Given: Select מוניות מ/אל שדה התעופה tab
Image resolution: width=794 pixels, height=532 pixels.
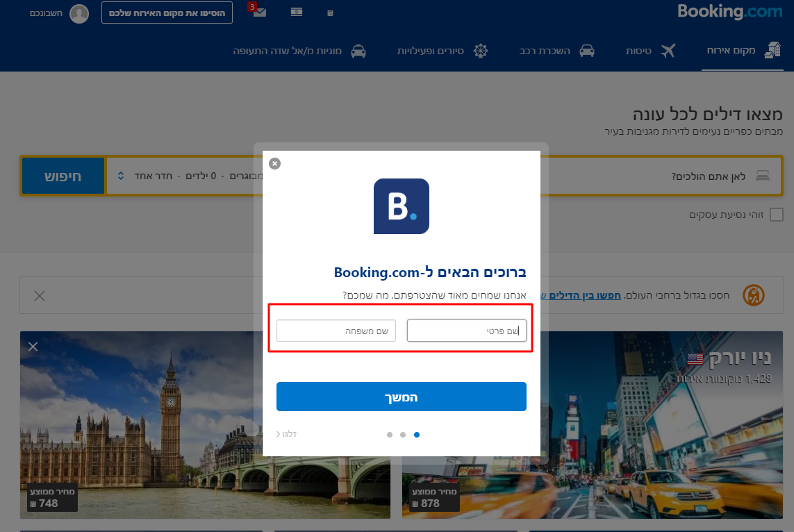Looking at the screenshot, I should pos(299,51).
